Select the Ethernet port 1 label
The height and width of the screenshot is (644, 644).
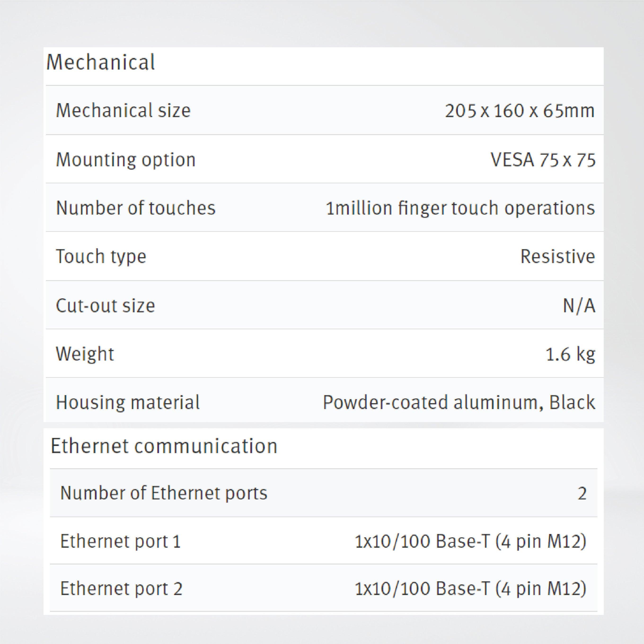[120, 541]
